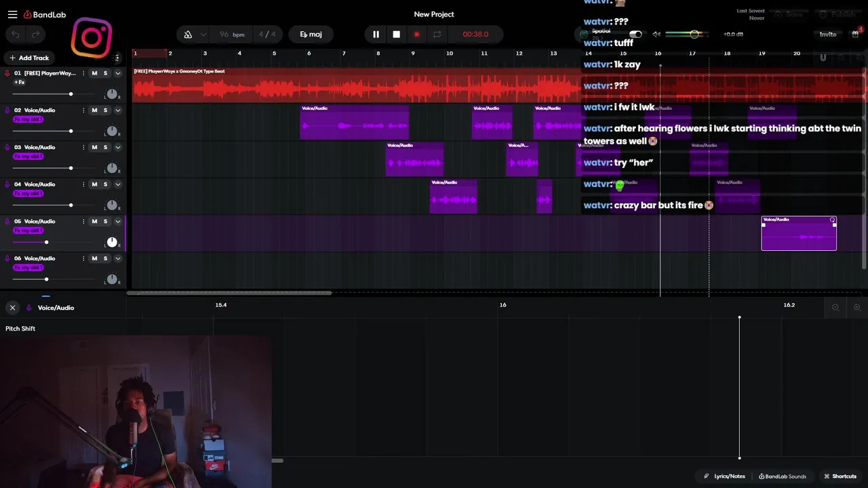Start recording with the red record button

416,35
